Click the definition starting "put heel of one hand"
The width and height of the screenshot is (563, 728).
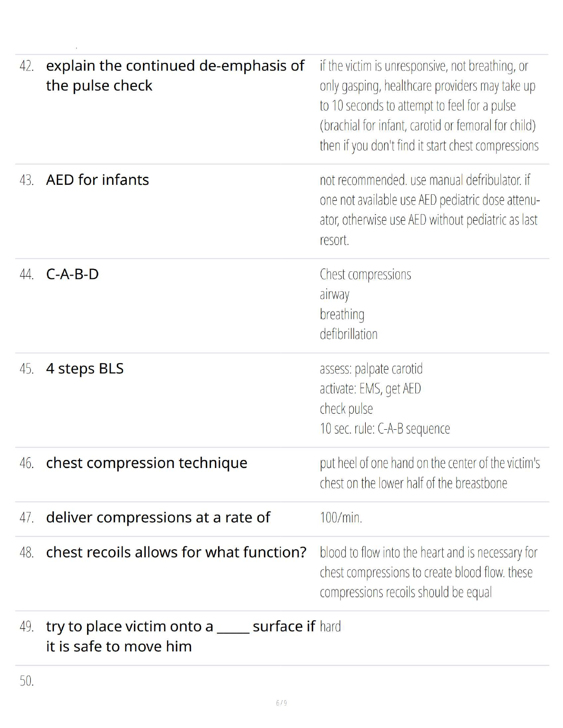click(x=430, y=473)
